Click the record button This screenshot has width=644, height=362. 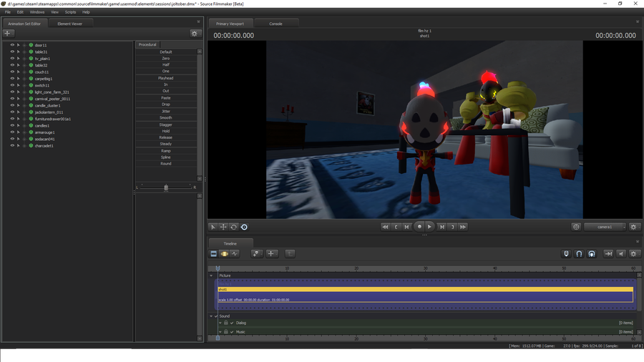click(x=419, y=227)
